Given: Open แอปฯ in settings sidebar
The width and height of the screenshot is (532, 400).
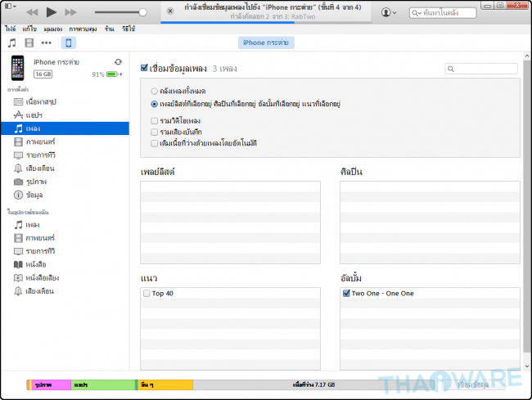Looking at the screenshot, I should pyautogui.click(x=28, y=115).
